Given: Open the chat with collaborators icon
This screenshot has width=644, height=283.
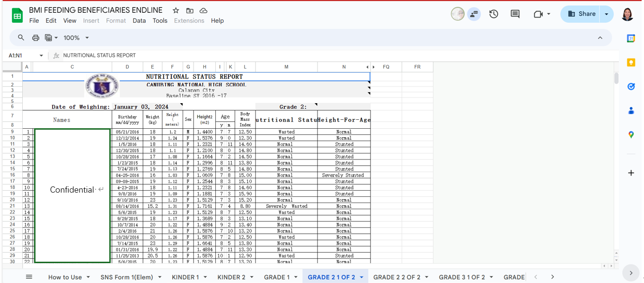Looking at the screenshot, I should point(474,14).
